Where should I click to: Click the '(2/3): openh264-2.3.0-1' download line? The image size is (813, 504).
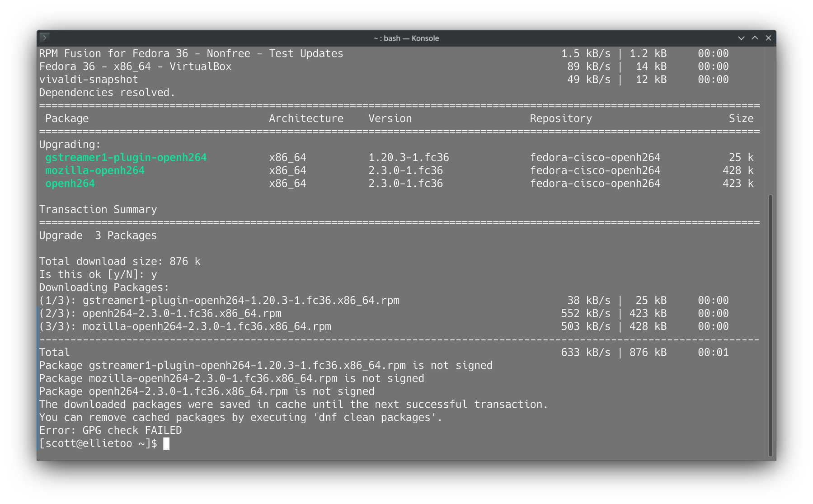tap(384, 314)
